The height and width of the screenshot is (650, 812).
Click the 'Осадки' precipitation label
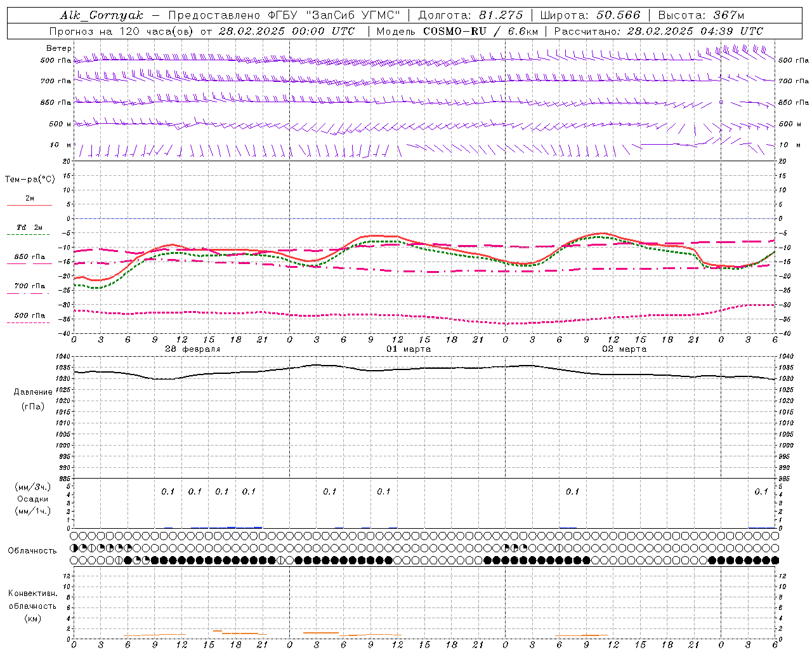click(33, 499)
